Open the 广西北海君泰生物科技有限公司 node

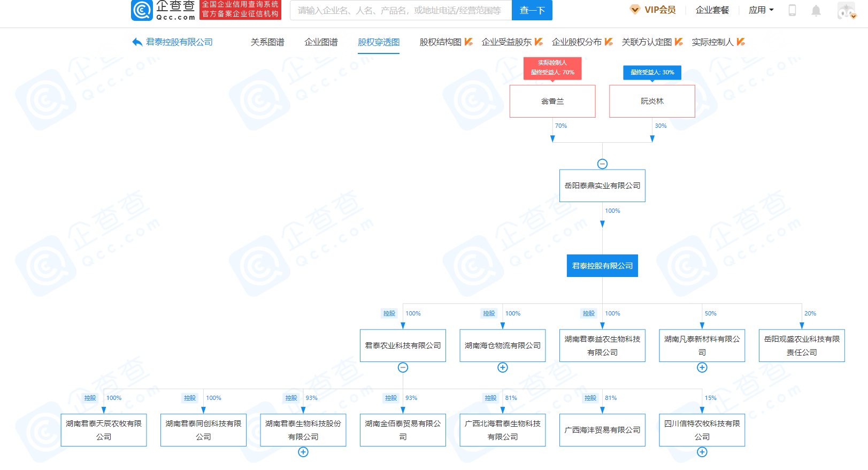coord(503,430)
